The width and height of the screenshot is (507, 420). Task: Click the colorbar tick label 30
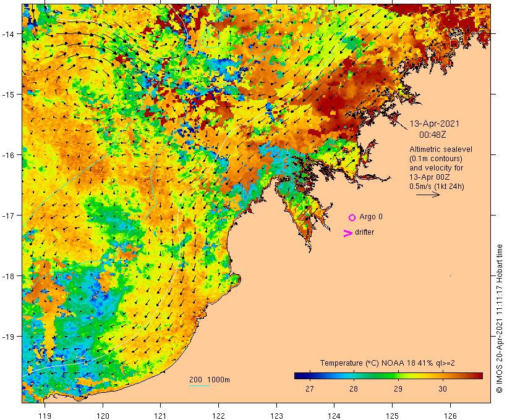point(443,388)
